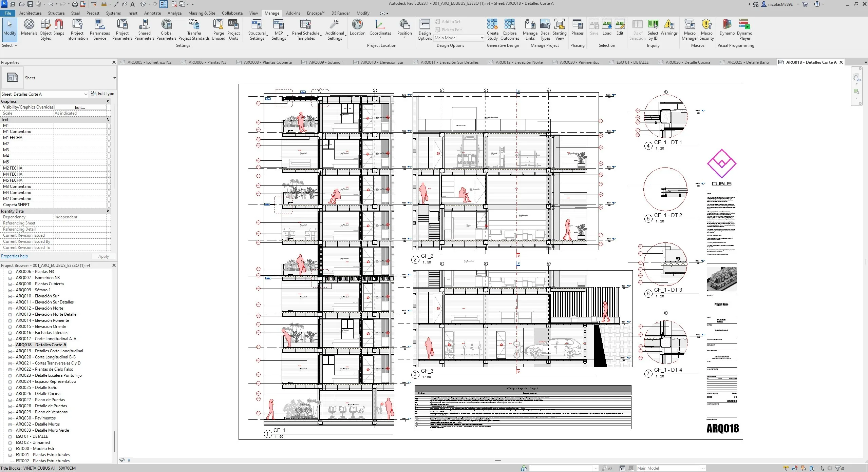Set the Starting View
This screenshot has width=868, height=472.
point(560,29)
